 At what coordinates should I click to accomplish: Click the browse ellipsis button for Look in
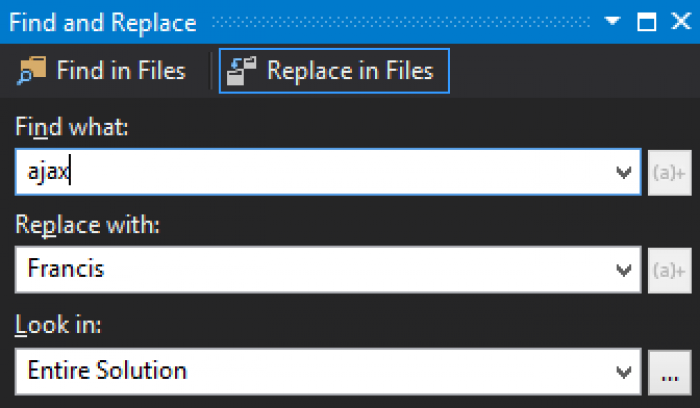tap(669, 372)
